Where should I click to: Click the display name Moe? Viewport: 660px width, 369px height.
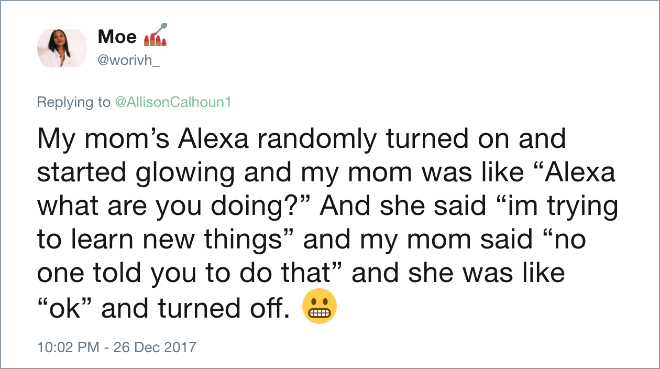(x=117, y=37)
